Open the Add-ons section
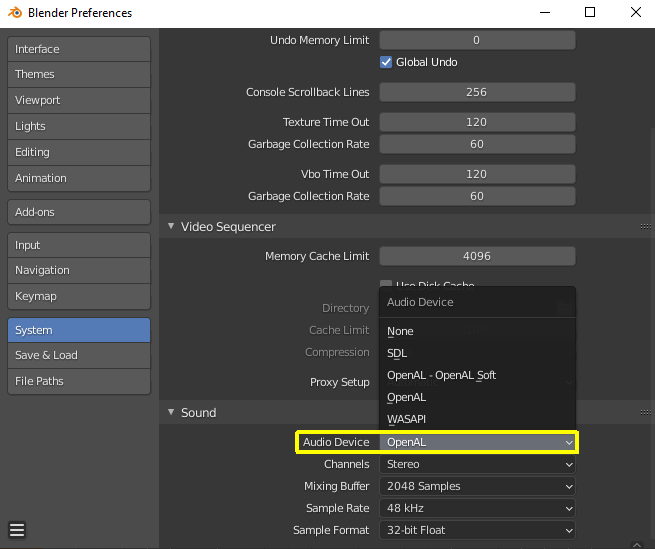 pos(79,212)
